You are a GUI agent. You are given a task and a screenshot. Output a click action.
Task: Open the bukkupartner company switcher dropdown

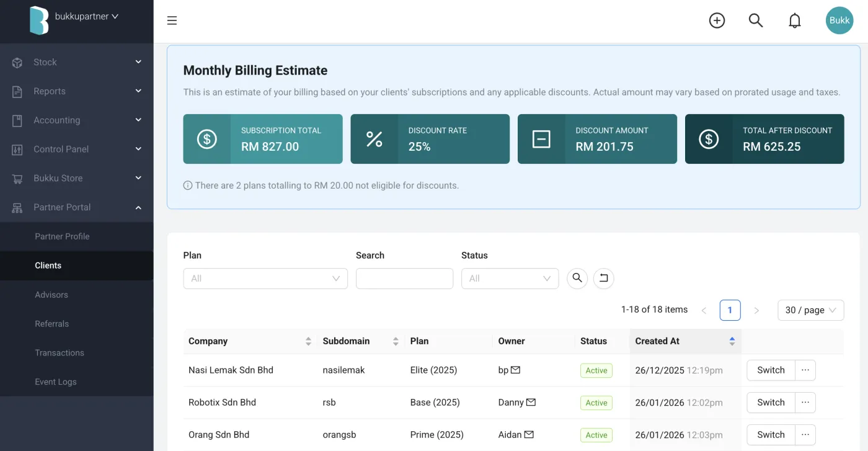[x=87, y=17]
